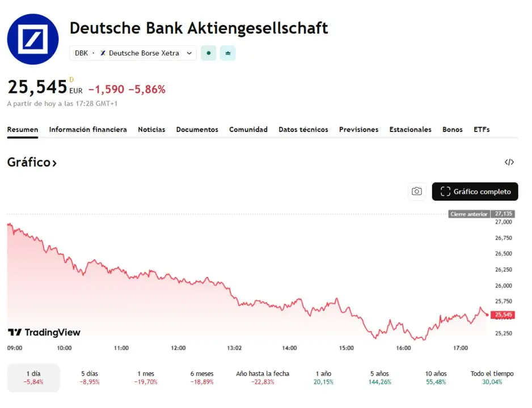Click the Xetra exchange flag icon in the ticker
Viewport: 532px width, 408px height.
point(103,53)
